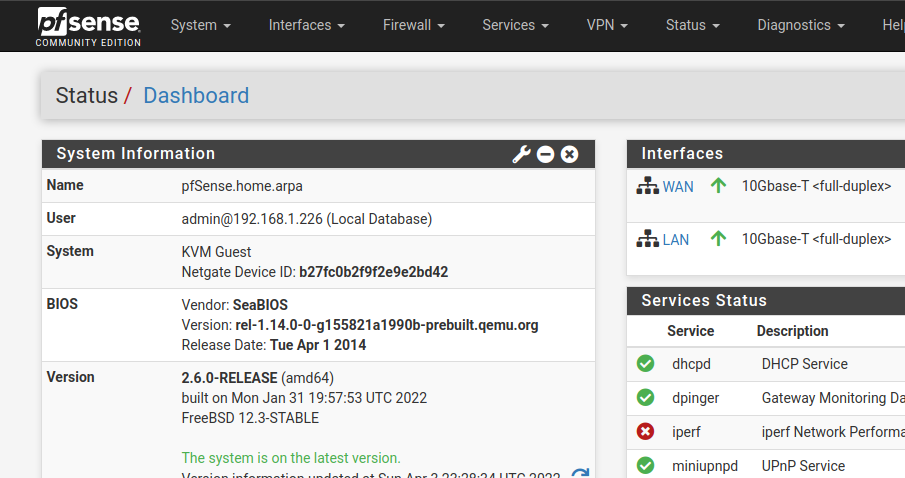Click the green check icon for dpinger
The width and height of the screenshot is (905, 478).
646,398
